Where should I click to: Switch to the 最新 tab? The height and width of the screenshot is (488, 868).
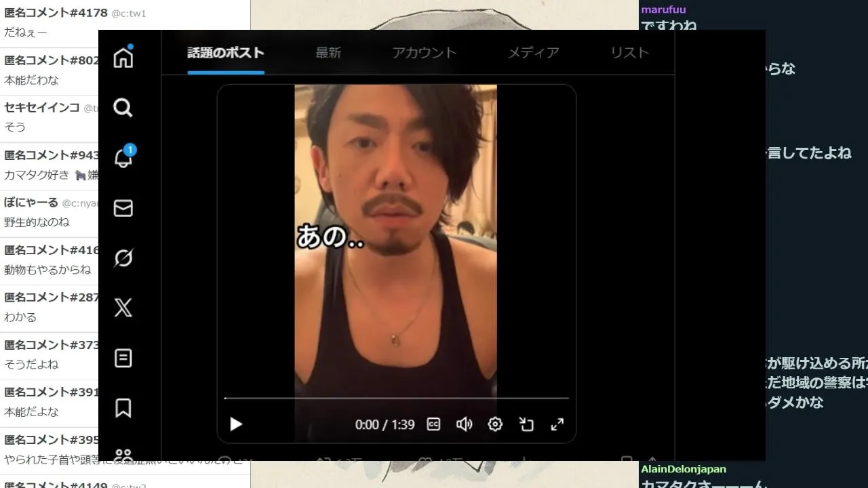click(x=328, y=53)
